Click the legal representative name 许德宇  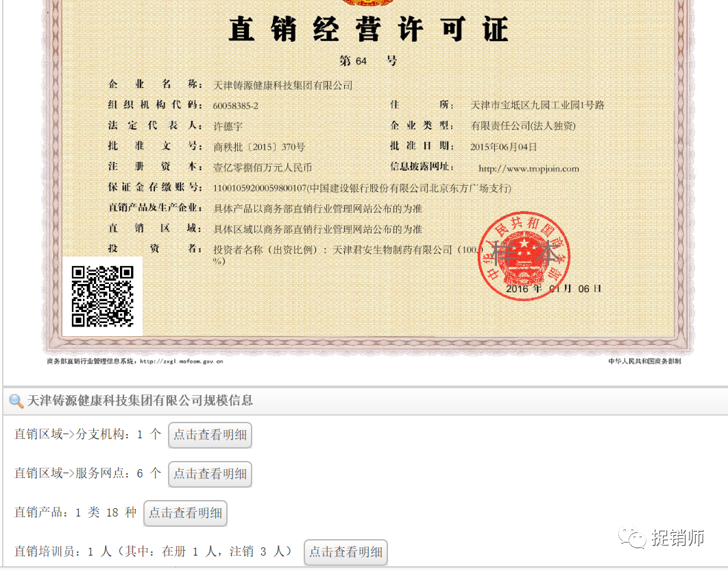point(228,126)
